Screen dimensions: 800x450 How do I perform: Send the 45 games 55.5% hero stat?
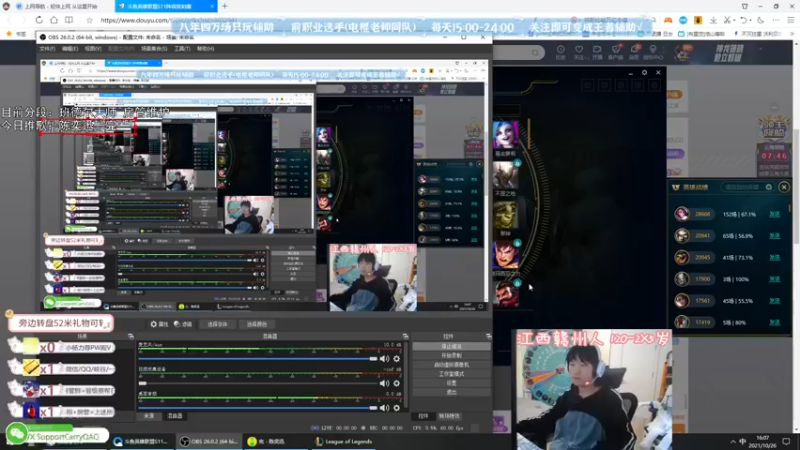point(774,301)
